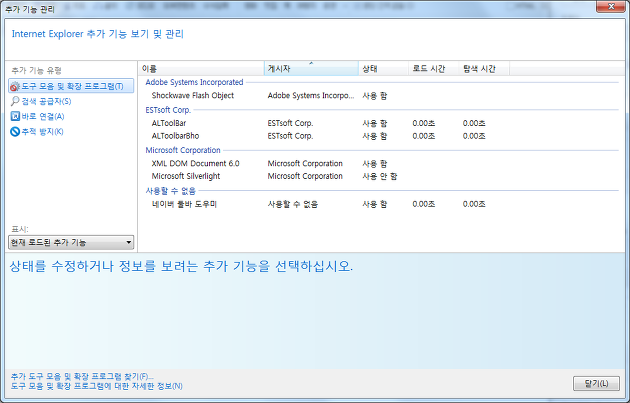
Task: Click the tracking protection (추적 방지) icon
Action: 15,132
